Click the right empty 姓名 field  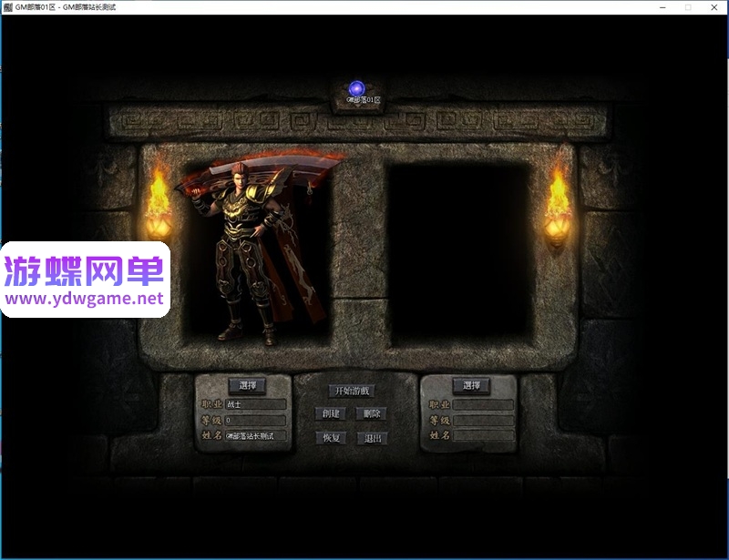coord(483,435)
